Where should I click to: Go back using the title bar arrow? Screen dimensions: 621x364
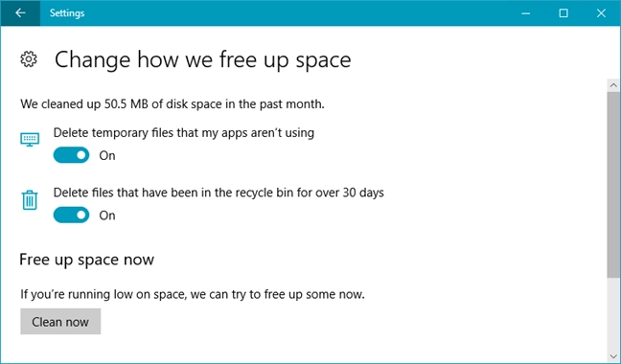[20, 13]
